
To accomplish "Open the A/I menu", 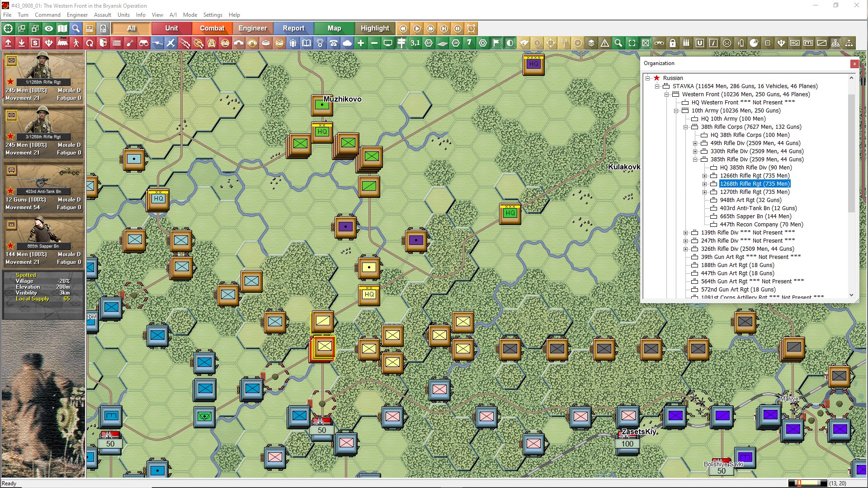I will point(173,15).
